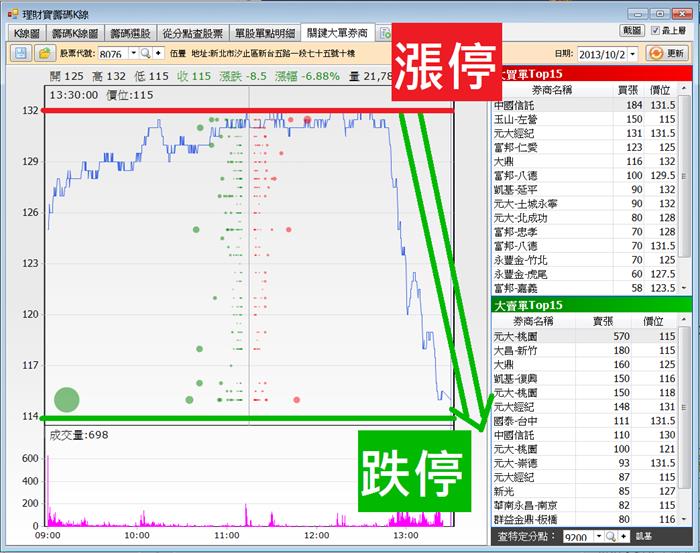Select the 富邦-仁愛 row in buy list
The height and width of the screenshot is (553, 700).
pyautogui.click(x=585, y=147)
